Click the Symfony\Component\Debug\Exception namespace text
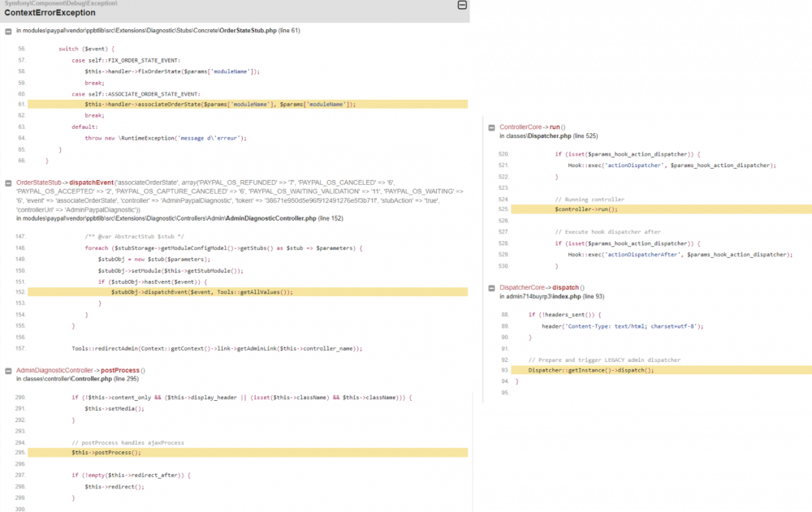This screenshot has width=812, height=512. click(61, 3)
